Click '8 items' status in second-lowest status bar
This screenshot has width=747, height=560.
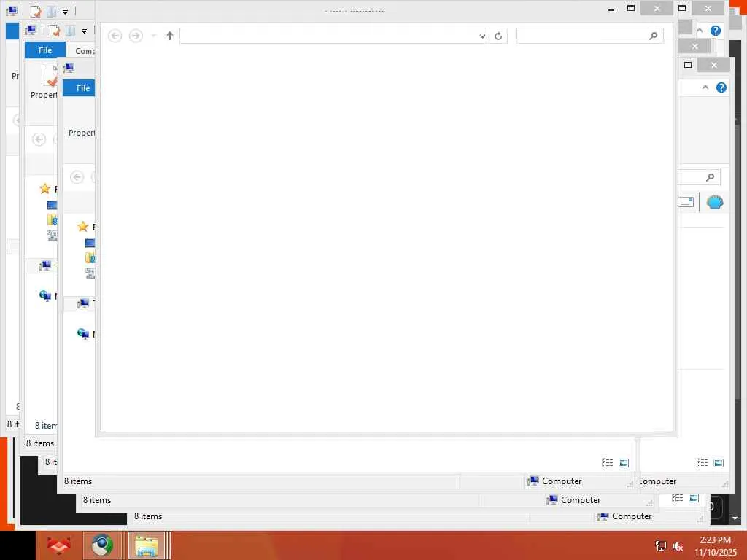(97, 500)
